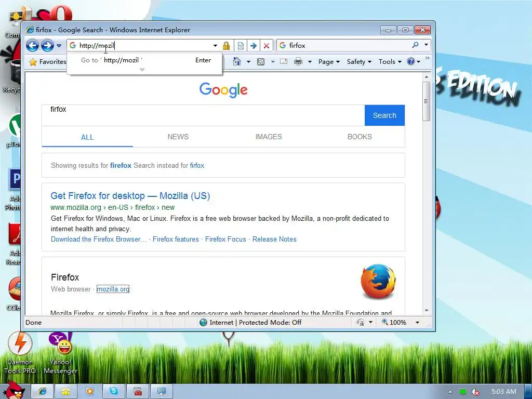This screenshot has width=532, height=399.
Task: Click the IE Forward navigation button
Action: (47, 45)
